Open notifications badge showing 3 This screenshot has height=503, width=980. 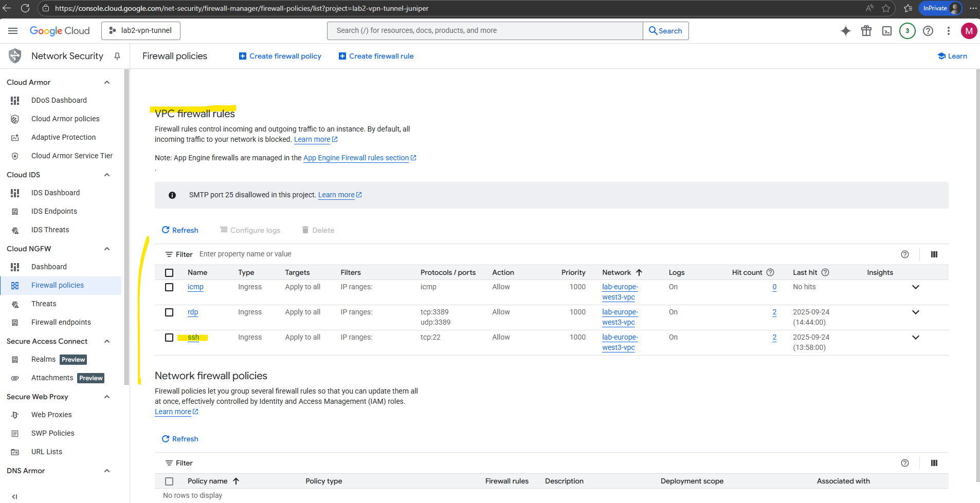tap(908, 31)
